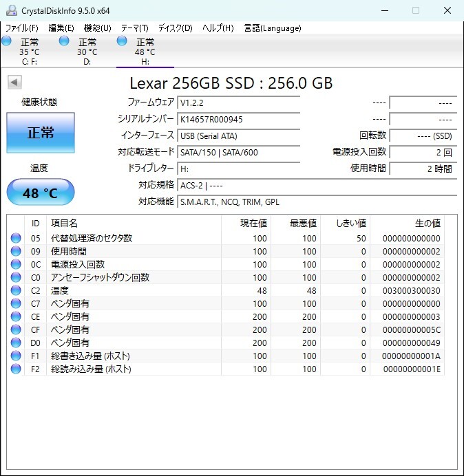Click the power on count field 2 回
This screenshot has height=476, width=464.
click(423, 152)
